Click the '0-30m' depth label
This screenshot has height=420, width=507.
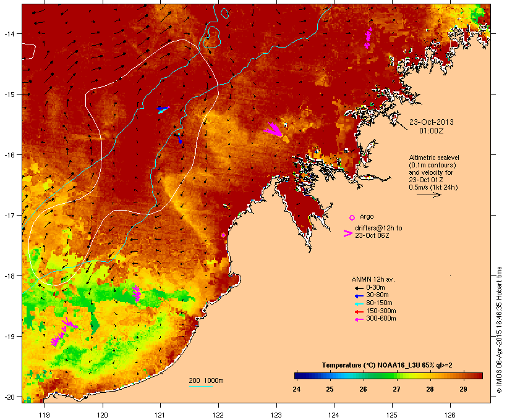coord(375,288)
